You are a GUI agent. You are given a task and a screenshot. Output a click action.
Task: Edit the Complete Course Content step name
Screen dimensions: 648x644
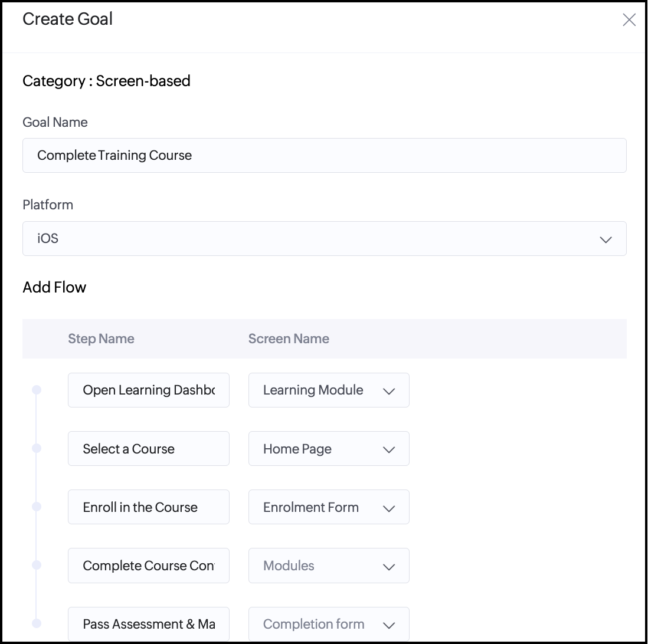pyautogui.click(x=148, y=566)
